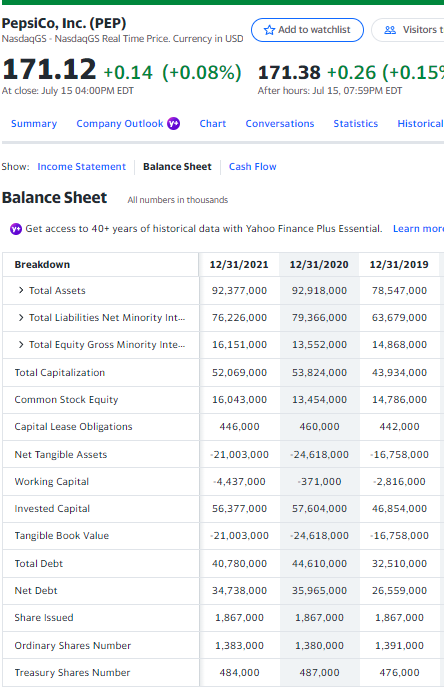Click Common Stock Equity value 14,786,000
The width and height of the screenshot is (444, 696).
[399, 400]
